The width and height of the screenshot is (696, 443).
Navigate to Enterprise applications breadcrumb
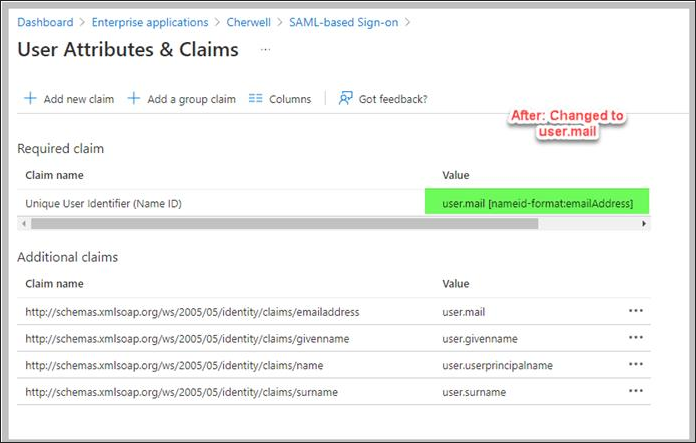149,22
